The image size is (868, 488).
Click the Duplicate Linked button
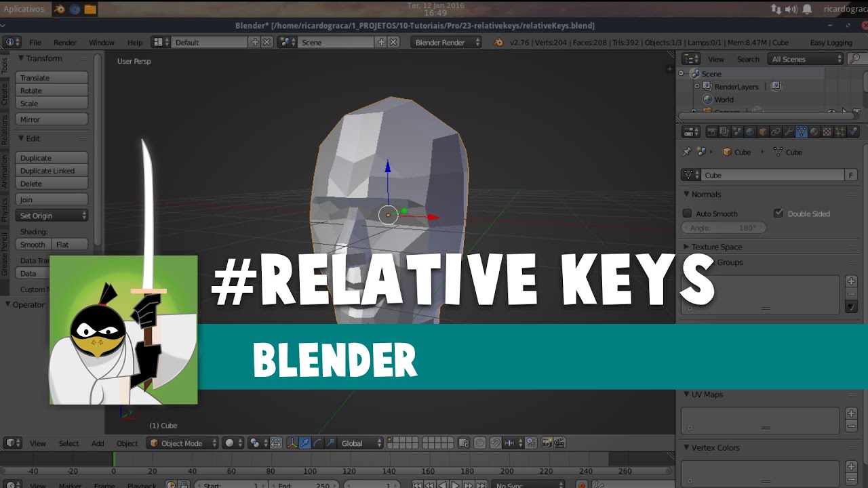click(x=52, y=171)
